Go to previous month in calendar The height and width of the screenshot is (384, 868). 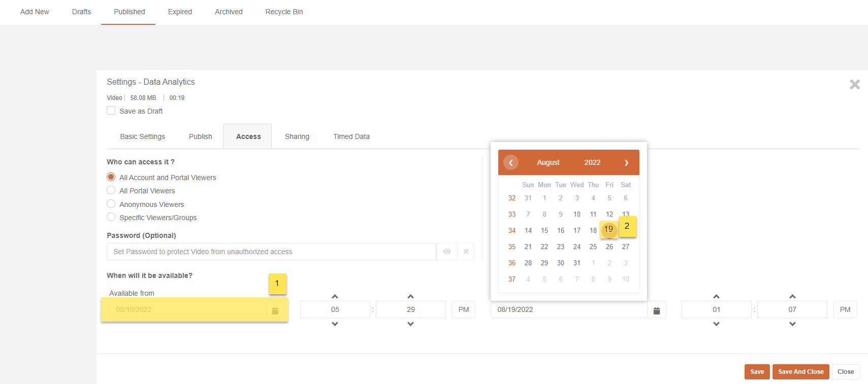coord(511,162)
